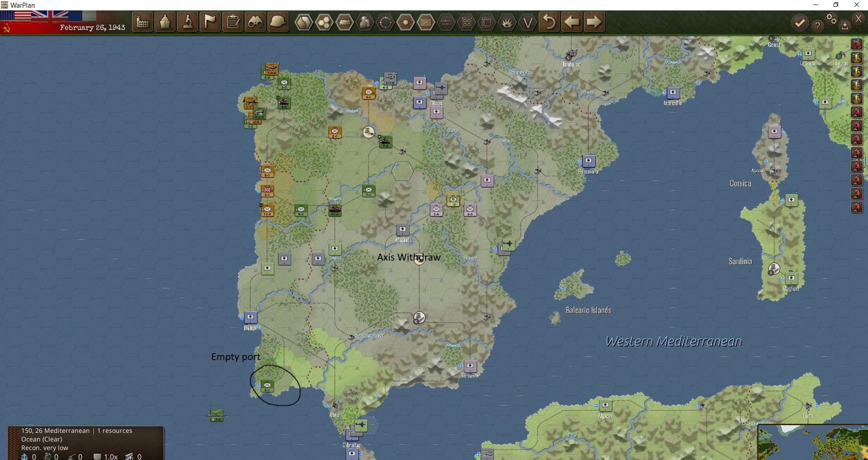
Task: Go to next unit with right arrow
Action: tap(594, 22)
